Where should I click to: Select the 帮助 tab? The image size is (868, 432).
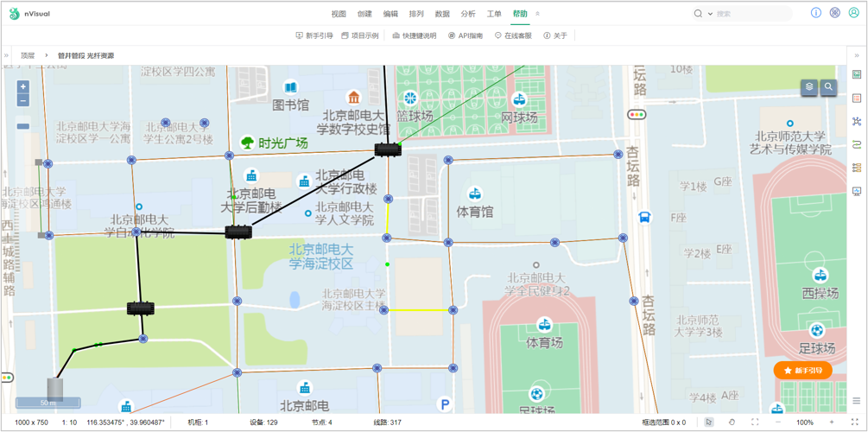click(520, 14)
